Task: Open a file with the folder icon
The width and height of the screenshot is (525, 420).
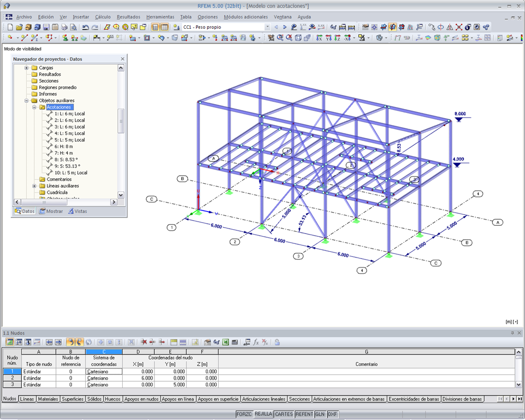Action: (x=19, y=27)
